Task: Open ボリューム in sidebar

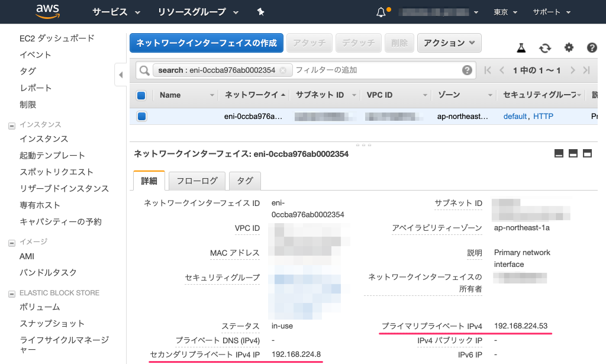Action: coord(40,307)
